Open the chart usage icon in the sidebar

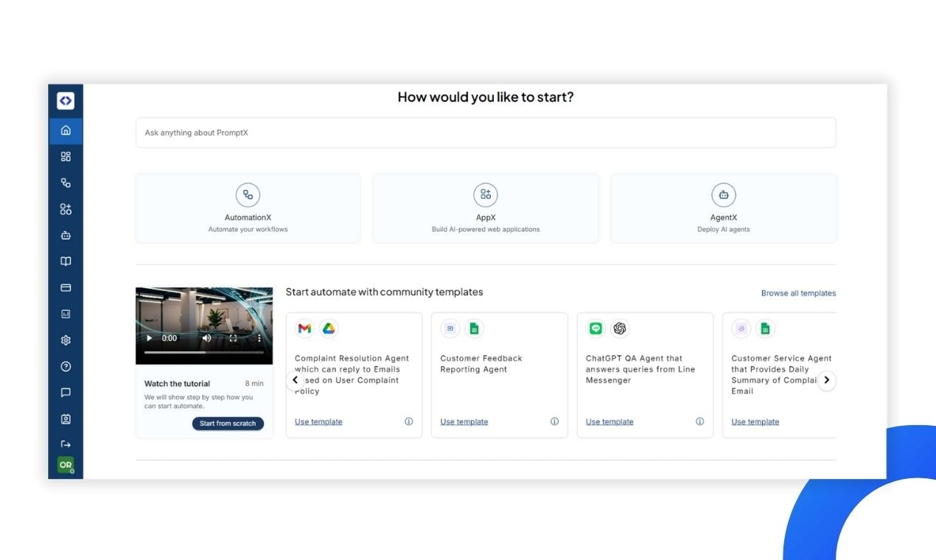coord(66,314)
